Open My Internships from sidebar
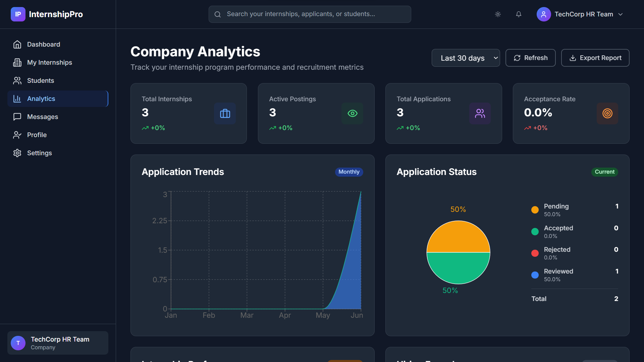 tap(49, 62)
